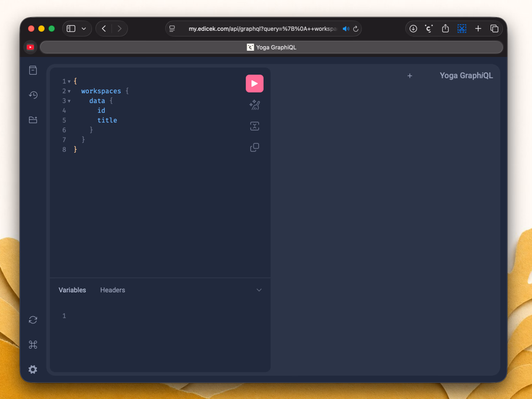Switch to the Variables tab

tap(72, 290)
